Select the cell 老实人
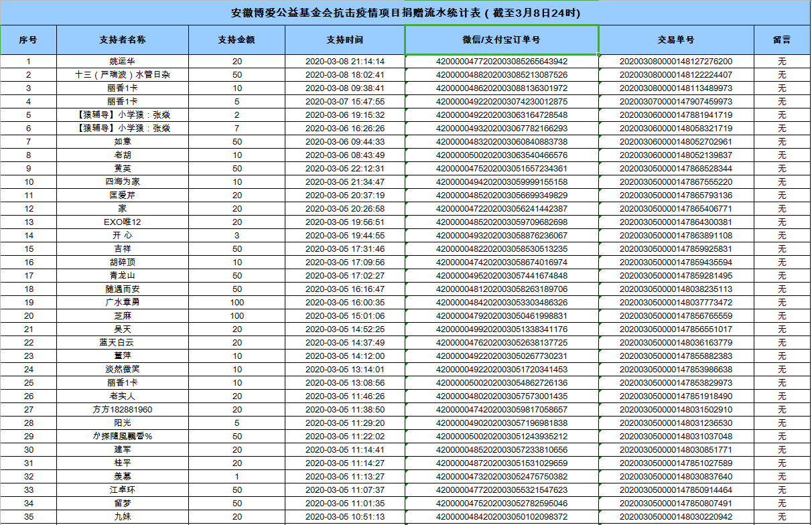 pos(123,396)
